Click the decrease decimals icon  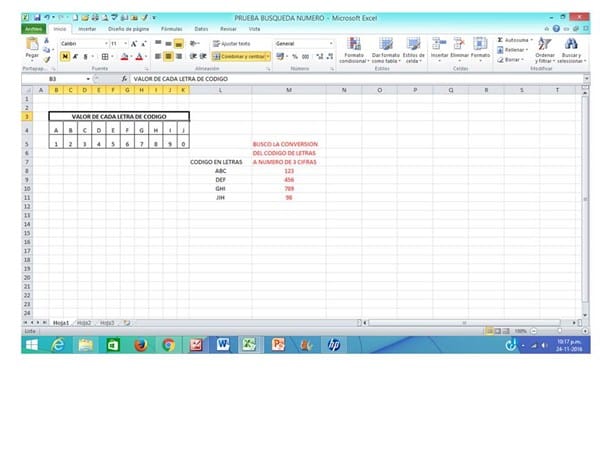[x=329, y=57]
